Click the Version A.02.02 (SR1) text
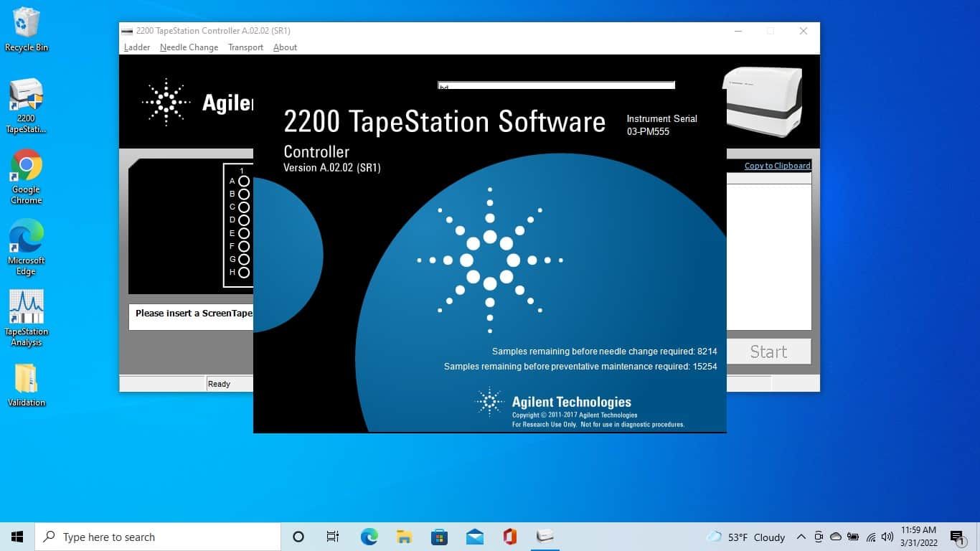Screen dimensions: 980x551 (x=332, y=167)
